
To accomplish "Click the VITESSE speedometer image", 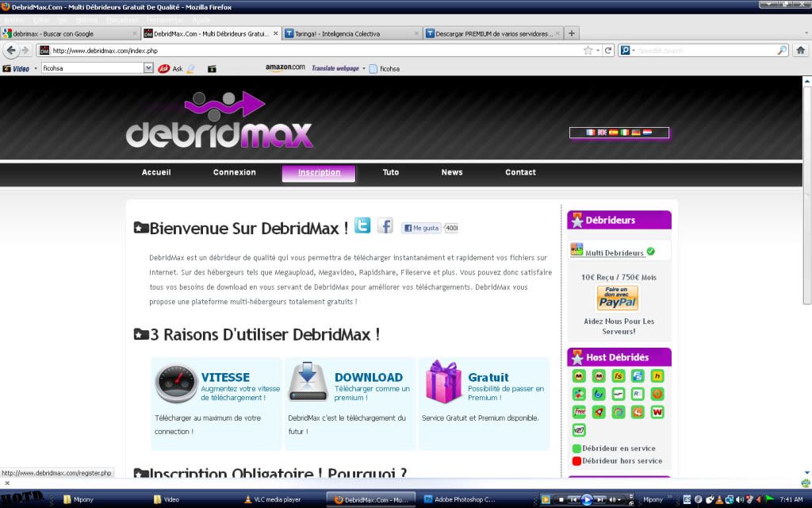I will click(177, 383).
